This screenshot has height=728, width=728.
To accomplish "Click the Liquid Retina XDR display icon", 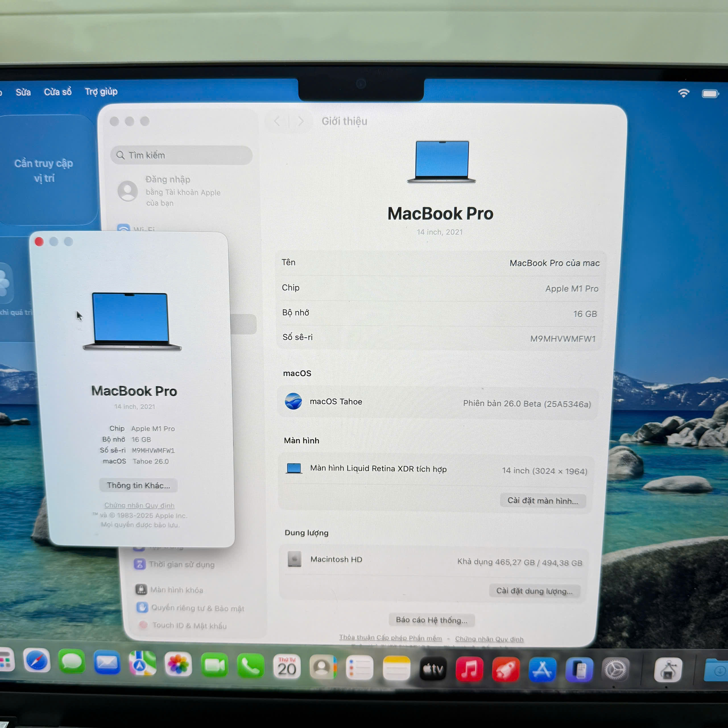I will point(294,468).
